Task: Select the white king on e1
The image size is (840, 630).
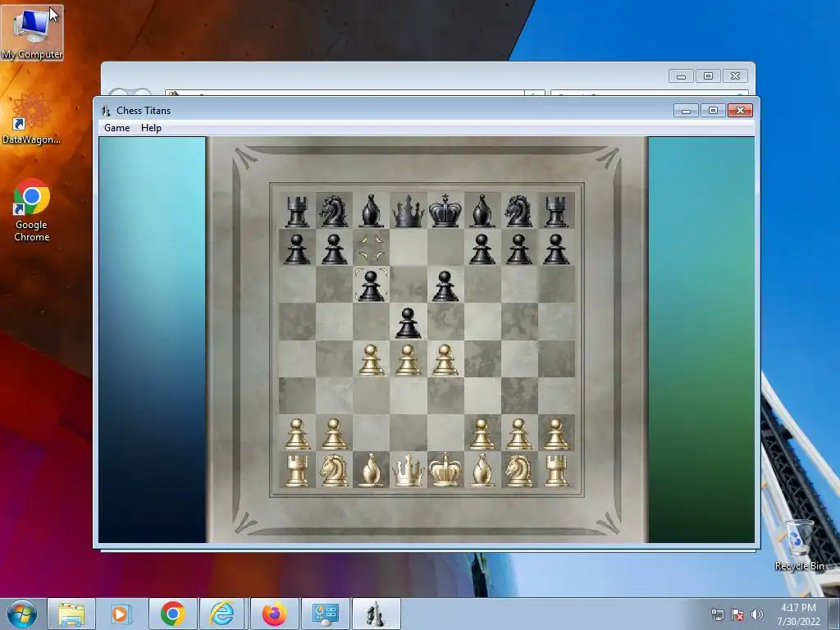Action: pyautogui.click(x=445, y=470)
